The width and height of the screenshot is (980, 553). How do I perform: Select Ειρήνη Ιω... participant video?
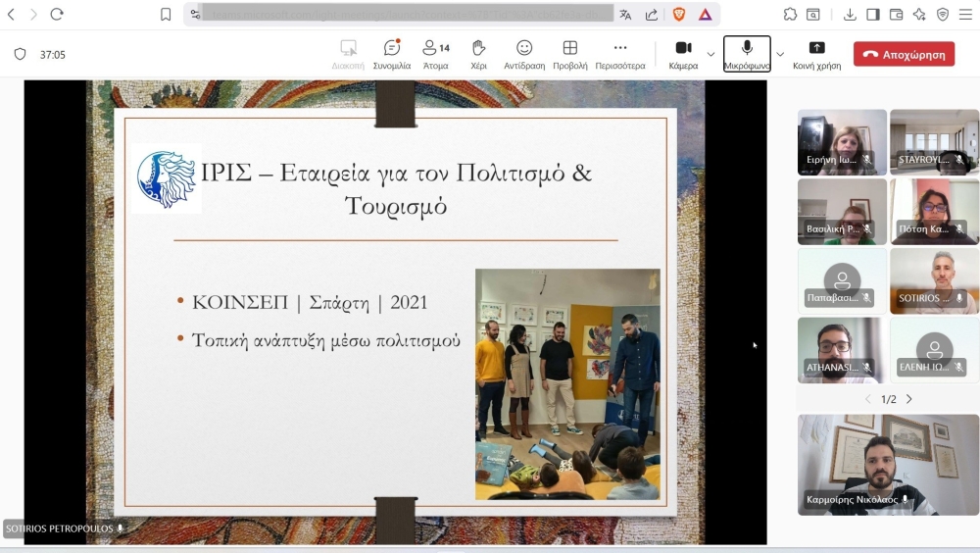pos(842,142)
